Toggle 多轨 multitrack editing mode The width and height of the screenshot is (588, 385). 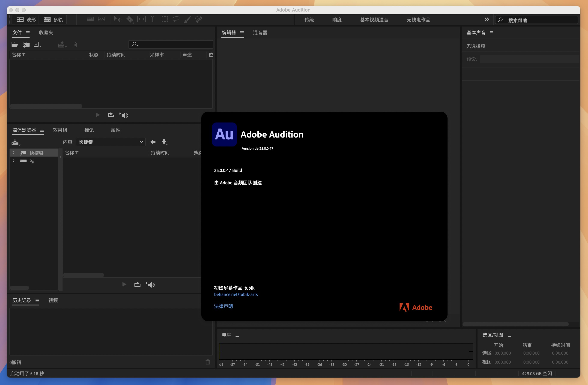tap(53, 19)
